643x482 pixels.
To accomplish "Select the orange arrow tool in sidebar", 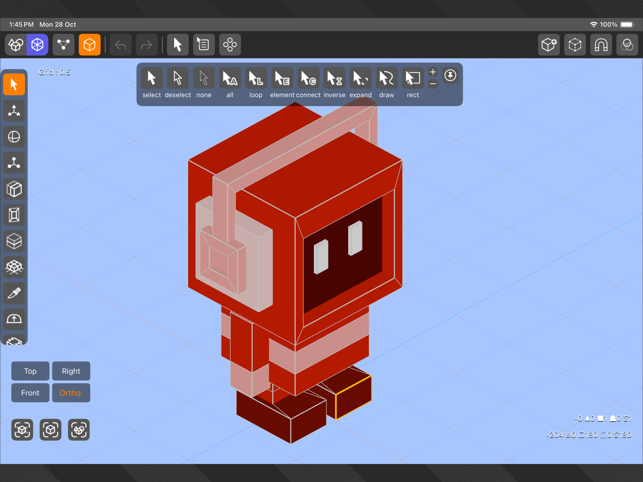I will pos(14,85).
